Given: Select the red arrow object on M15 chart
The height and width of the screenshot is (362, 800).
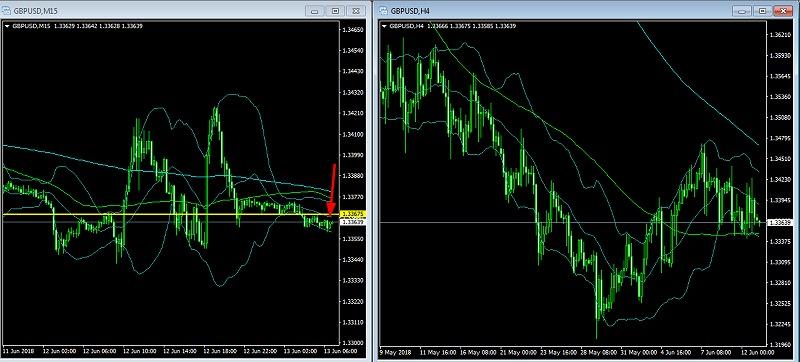Looking at the screenshot, I should [332, 190].
